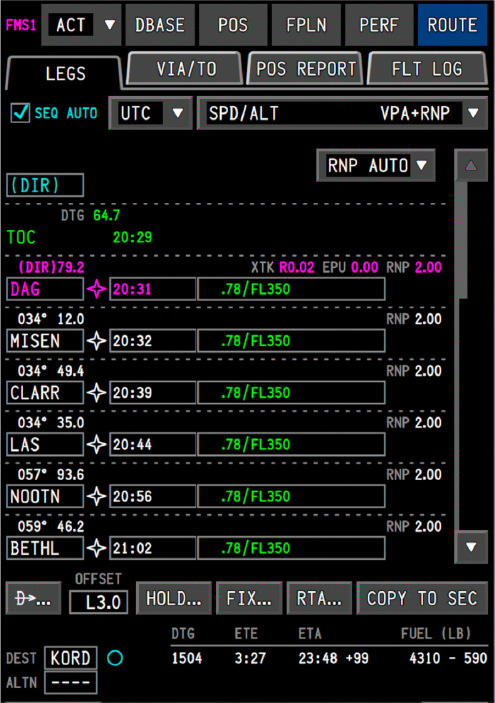Click the waypoint star icon beside LAS

96,445
